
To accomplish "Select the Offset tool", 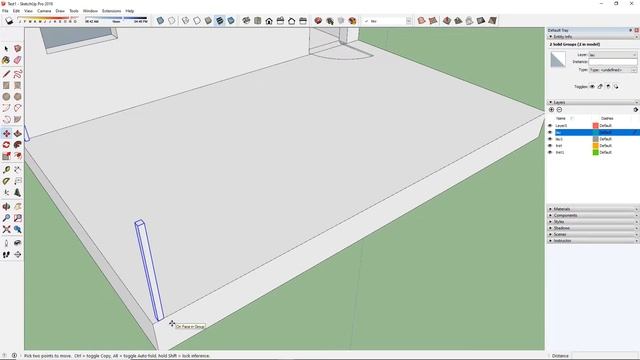I will click(18, 156).
